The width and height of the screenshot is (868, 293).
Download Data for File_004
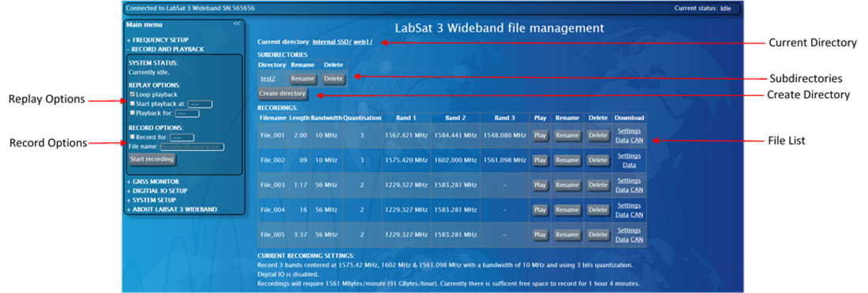(623, 215)
